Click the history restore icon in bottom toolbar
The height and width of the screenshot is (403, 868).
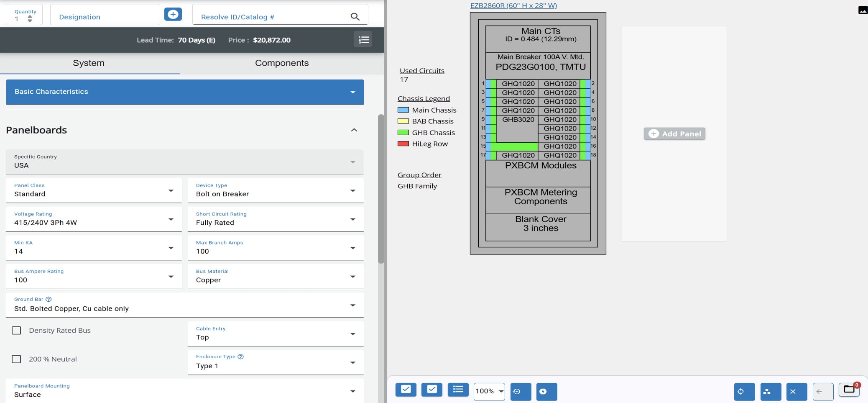521,392
